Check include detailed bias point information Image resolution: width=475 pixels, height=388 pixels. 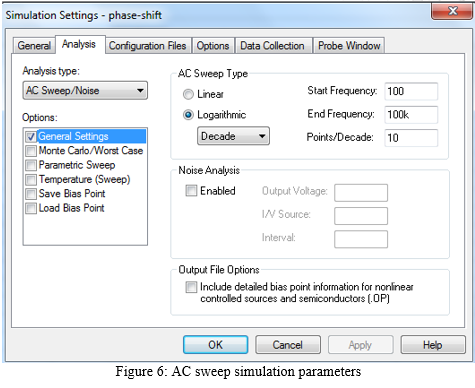point(191,287)
